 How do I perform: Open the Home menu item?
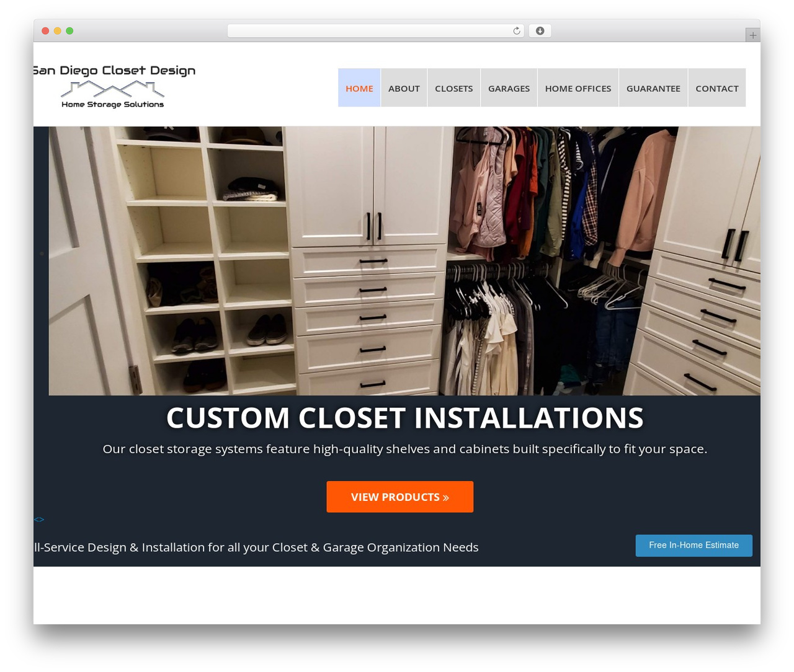point(359,88)
